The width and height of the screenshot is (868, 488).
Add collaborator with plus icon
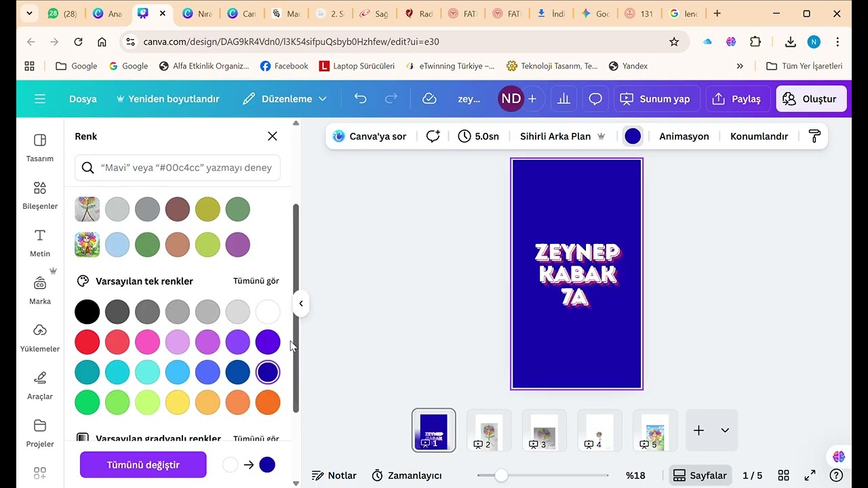point(532,99)
